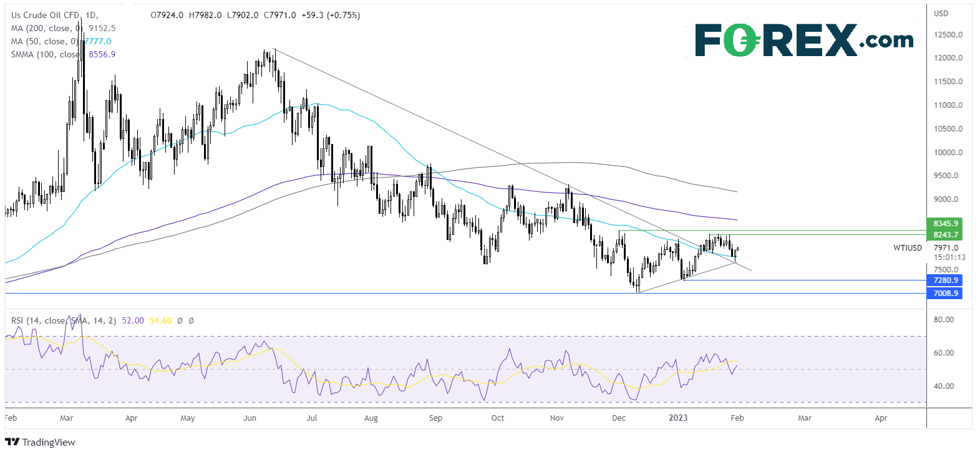The image size is (980, 455).
Task: Click the high value H7982.0 in header
Action: click(205, 15)
